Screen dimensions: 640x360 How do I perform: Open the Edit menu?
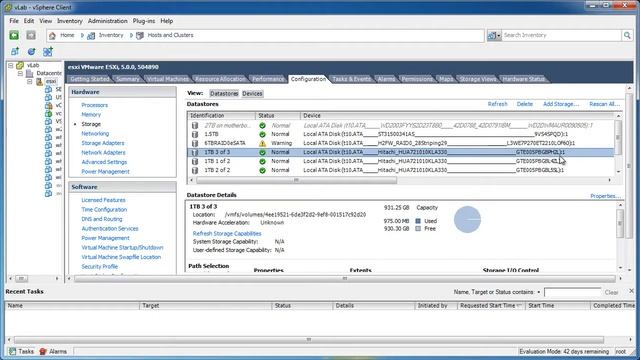[x=29, y=21]
